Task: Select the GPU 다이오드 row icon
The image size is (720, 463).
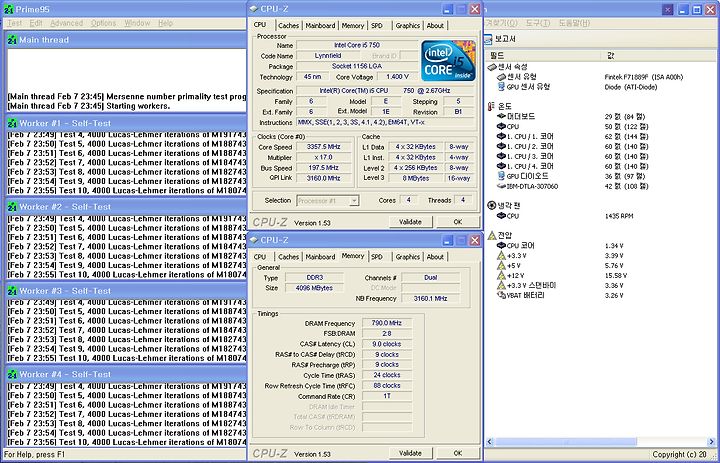Action: [x=501, y=176]
